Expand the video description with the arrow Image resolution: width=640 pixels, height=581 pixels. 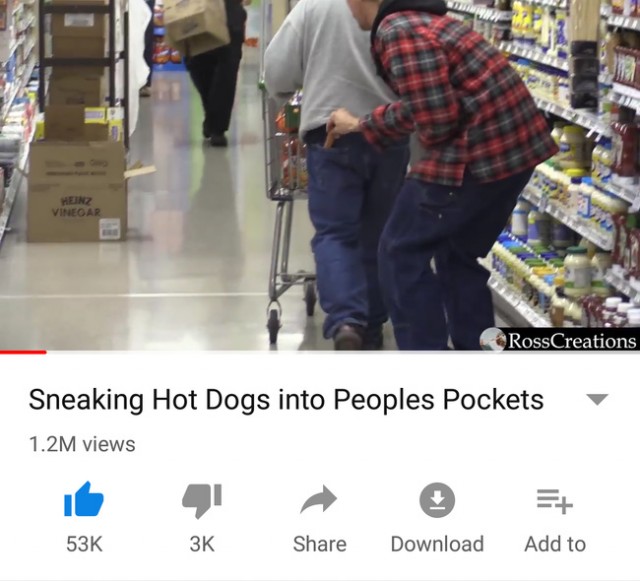pyautogui.click(x=597, y=399)
